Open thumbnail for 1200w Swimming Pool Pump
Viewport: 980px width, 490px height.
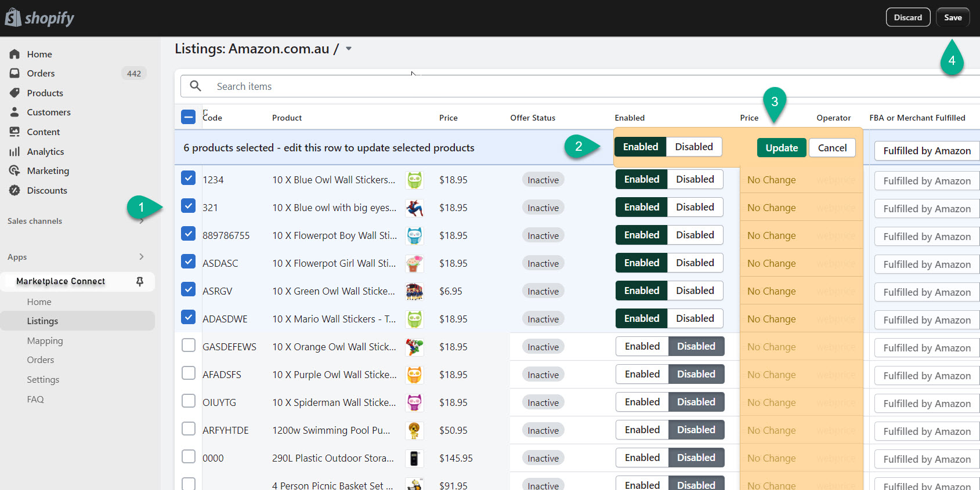(414, 430)
